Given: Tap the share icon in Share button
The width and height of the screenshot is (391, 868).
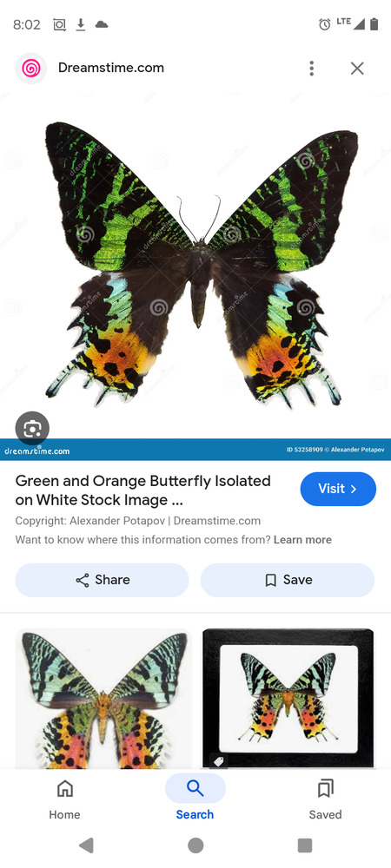Looking at the screenshot, I should click(x=83, y=580).
